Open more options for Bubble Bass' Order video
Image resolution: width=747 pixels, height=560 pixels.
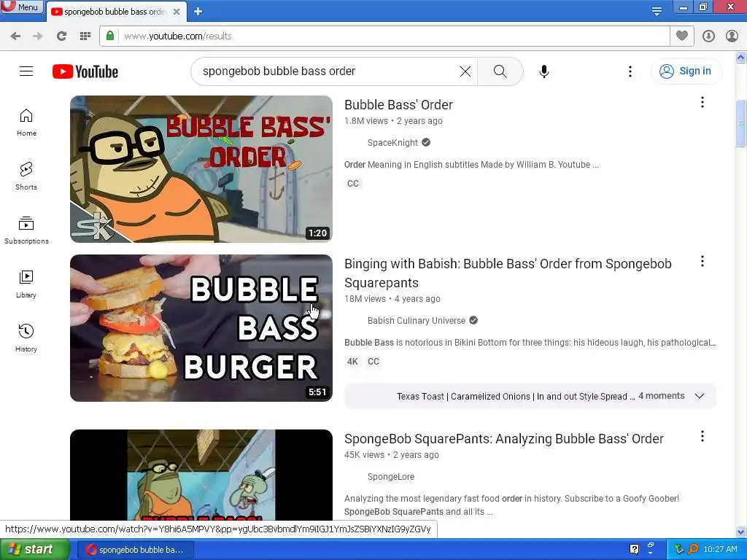point(703,102)
